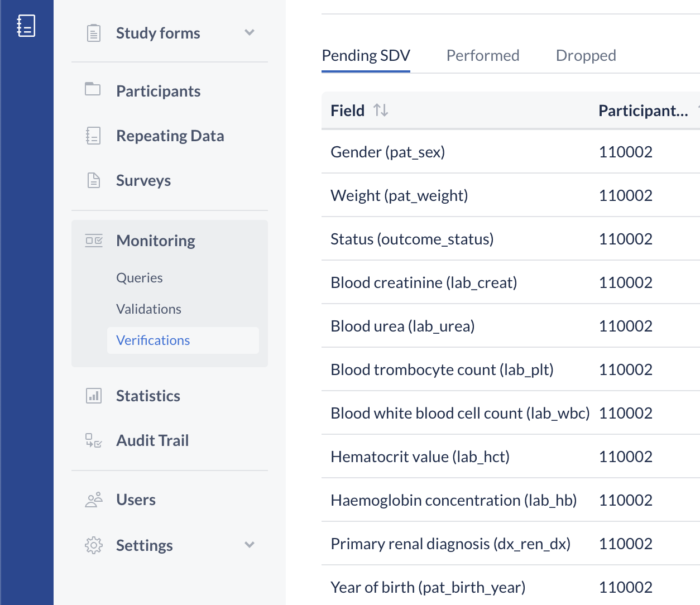The height and width of the screenshot is (605, 700).
Task: Click the Settings gear icon
Action: pyautogui.click(x=94, y=545)
